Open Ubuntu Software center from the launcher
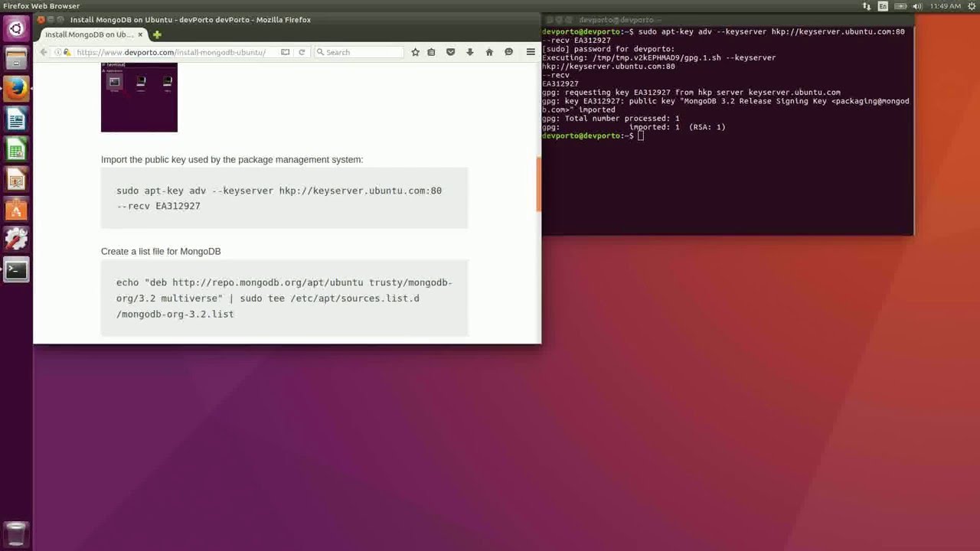The image size is (980, 551). click(x=16, y=209)
